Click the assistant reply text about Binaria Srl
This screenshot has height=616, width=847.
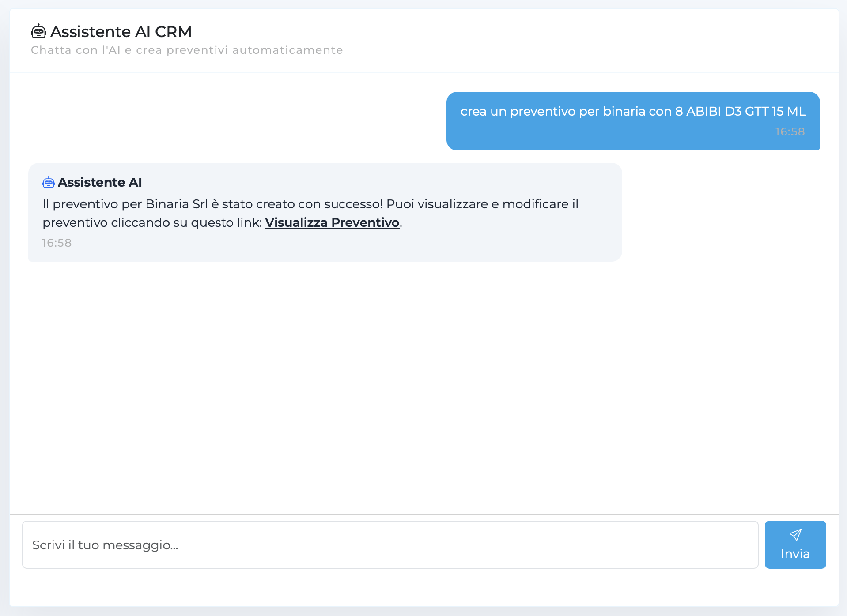point(310,213)
